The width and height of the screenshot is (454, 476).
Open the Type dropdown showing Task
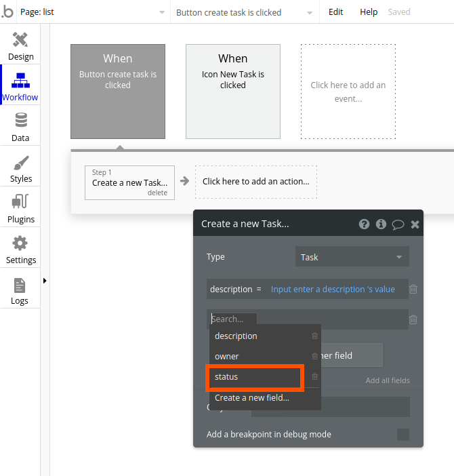[x=352, y=257]
